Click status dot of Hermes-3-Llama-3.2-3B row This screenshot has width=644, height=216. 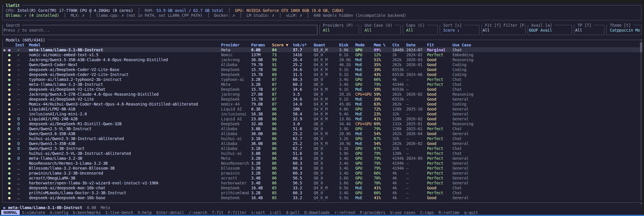(9, 164)
